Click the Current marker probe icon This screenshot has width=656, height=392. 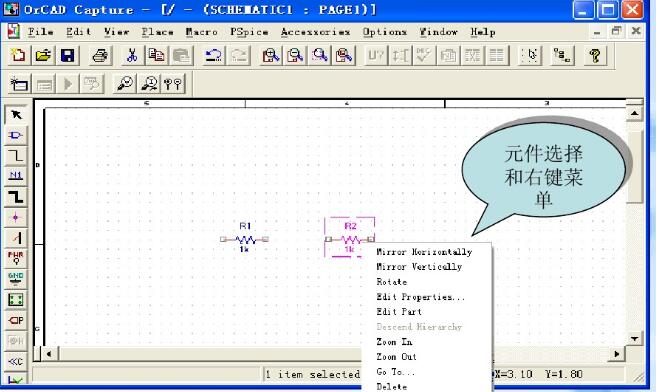pos(149,84)
